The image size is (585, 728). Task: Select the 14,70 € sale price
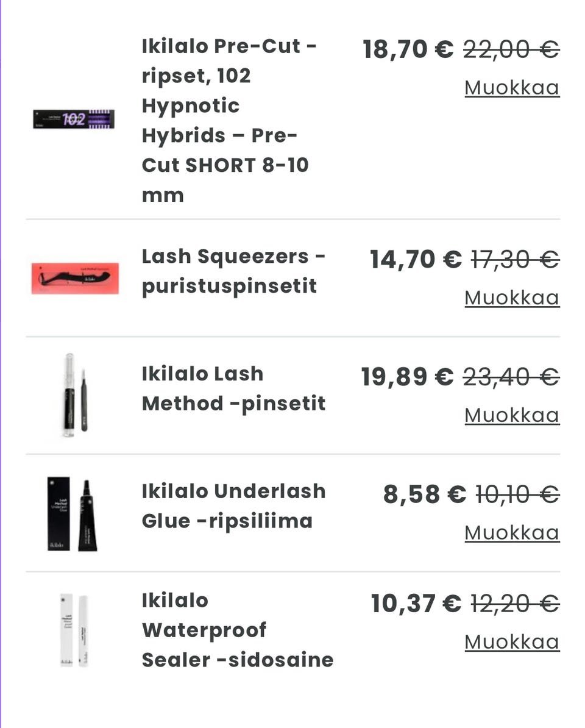(416, 259)
